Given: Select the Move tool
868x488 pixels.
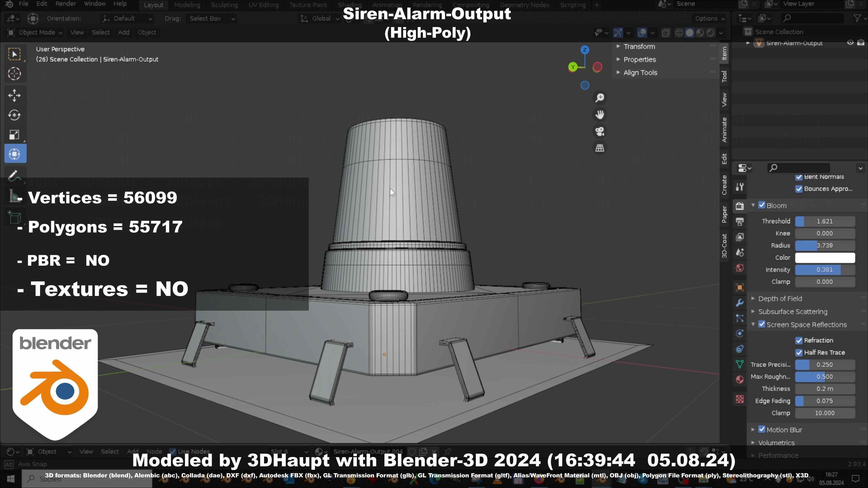Looking at the screenshot, I should point(14,95).
